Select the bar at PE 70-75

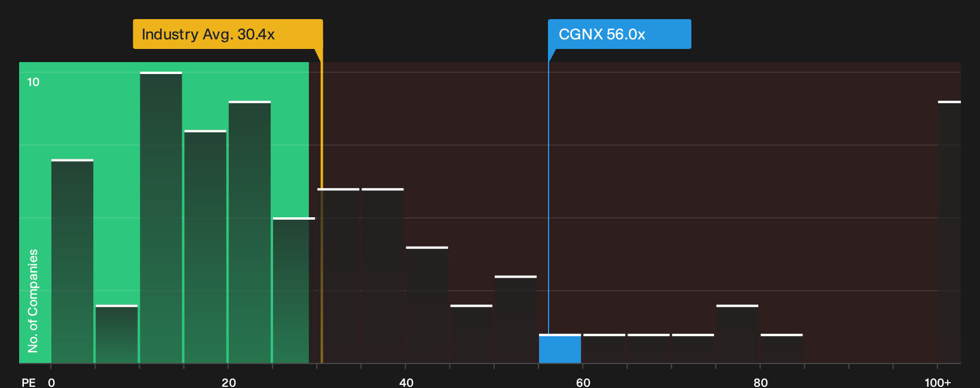693,349
